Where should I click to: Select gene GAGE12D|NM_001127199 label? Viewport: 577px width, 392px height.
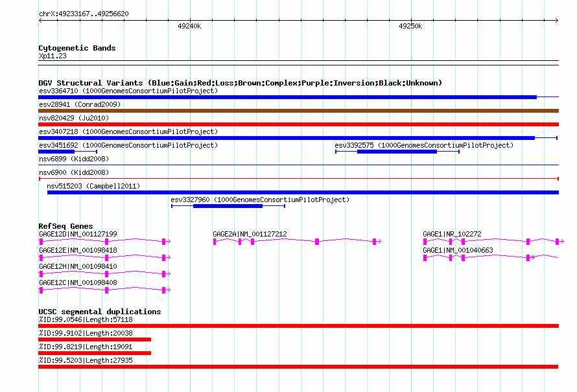(78, 234)
